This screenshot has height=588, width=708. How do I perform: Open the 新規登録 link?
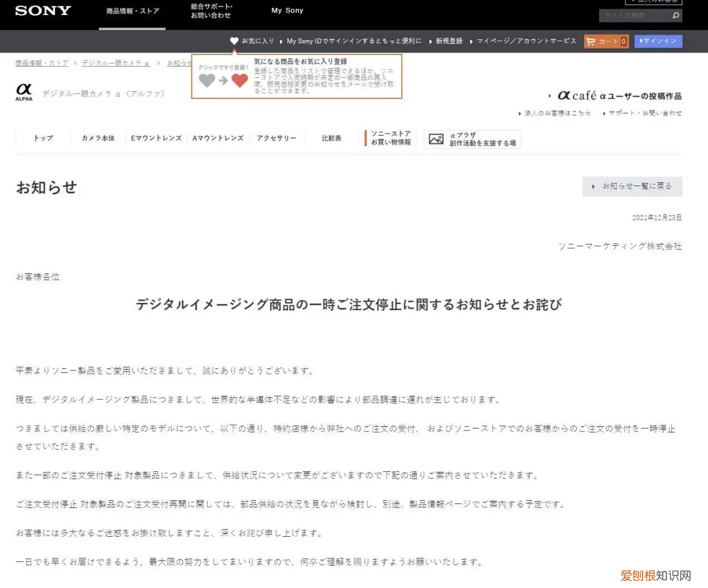coord(449,41)
